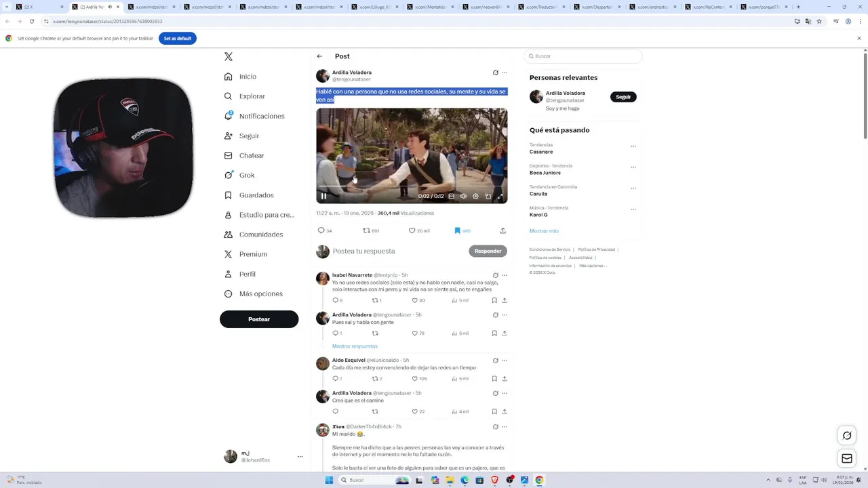
Task: Click the X logo in the sidebar
Action: (229, 57)
